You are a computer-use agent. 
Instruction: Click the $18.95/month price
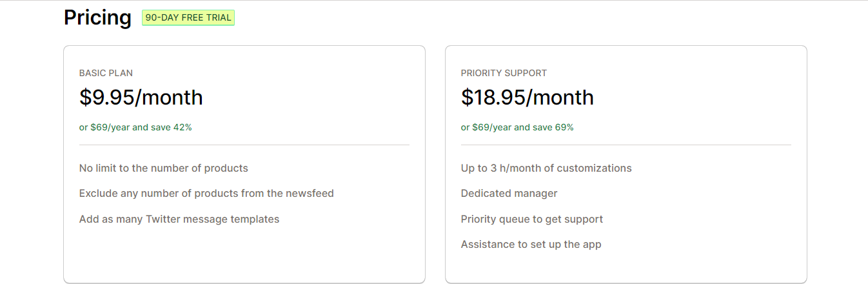point(527,97)
